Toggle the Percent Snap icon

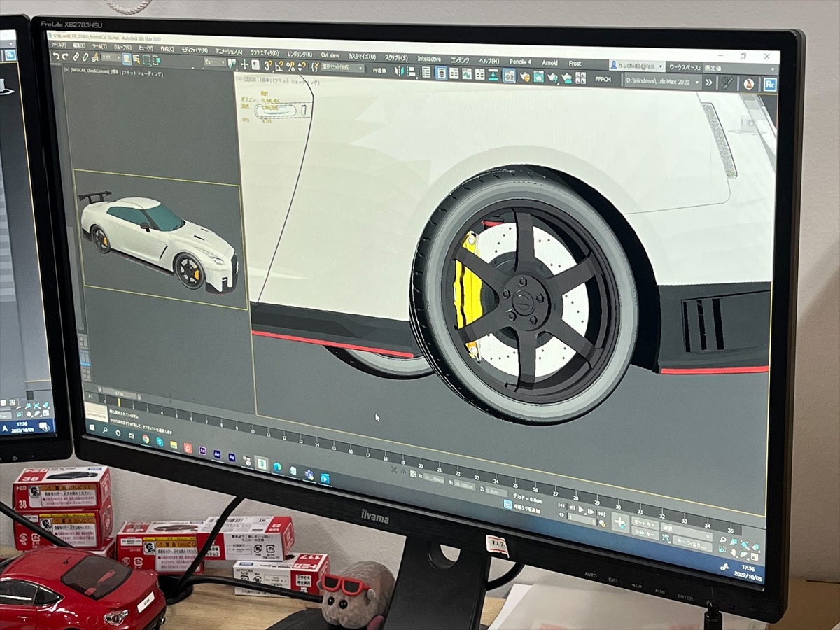pos(290,66)
